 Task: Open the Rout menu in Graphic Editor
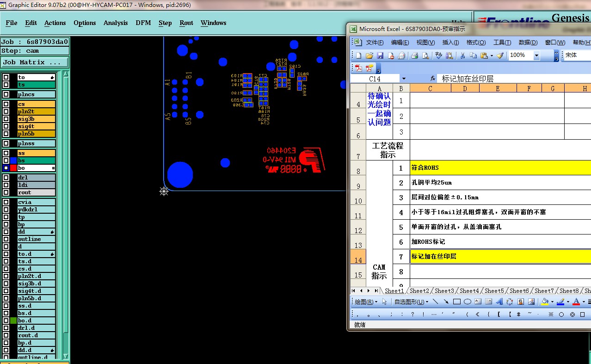click(x=186, y=23)
